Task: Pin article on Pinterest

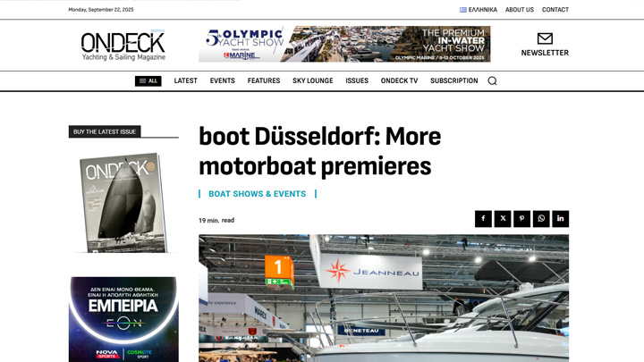Action: [x=521, y=219]
